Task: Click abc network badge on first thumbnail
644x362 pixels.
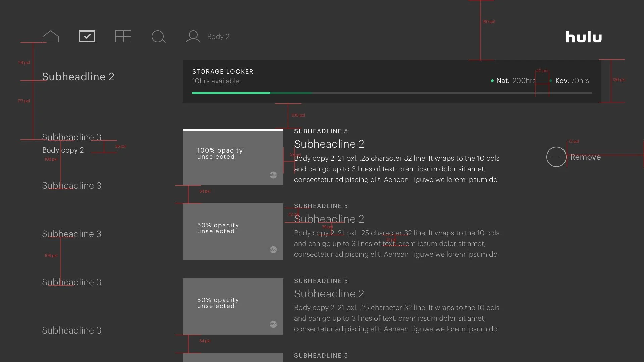Action: tap(273, 175)
